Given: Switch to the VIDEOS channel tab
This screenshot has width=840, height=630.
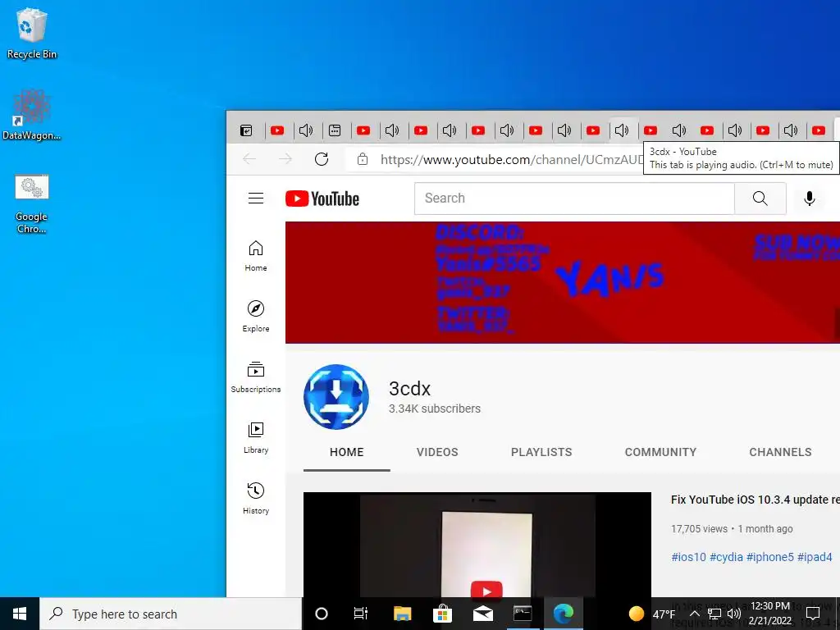Looking at the screenshot, I should pos(437,452).
